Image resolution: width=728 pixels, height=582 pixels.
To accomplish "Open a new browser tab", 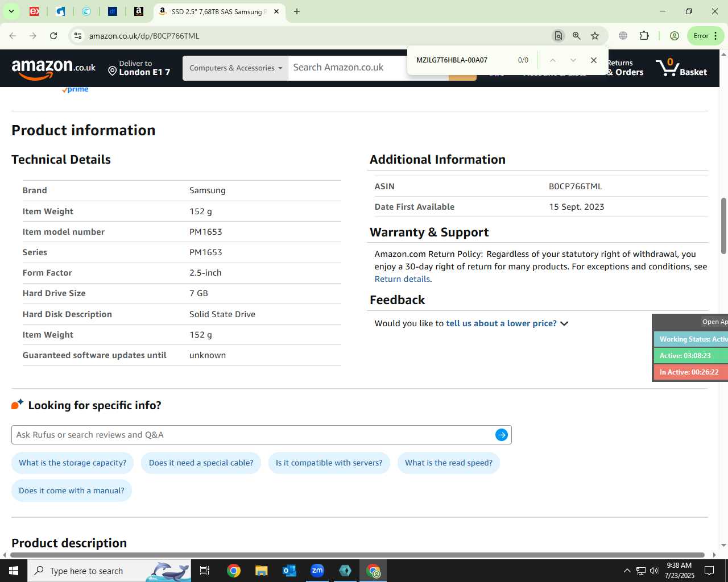I will 297,11.
